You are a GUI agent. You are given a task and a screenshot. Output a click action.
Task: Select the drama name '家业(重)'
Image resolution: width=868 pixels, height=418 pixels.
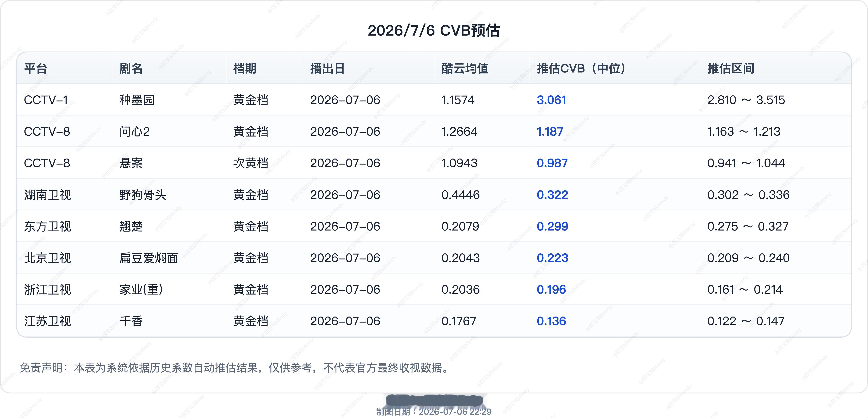[x=141, y=290]
